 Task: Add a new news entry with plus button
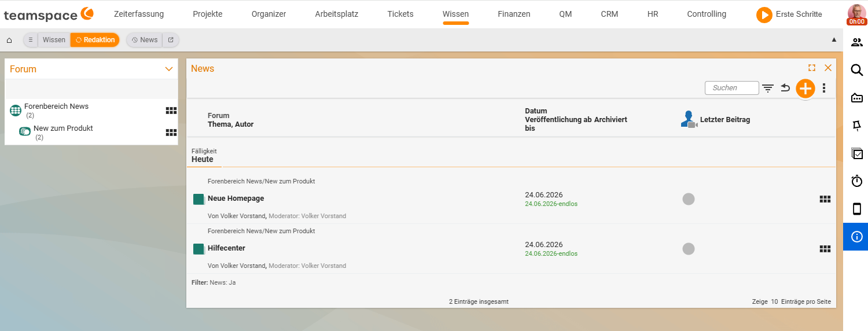pyautogui.click(x=805, y=88)
